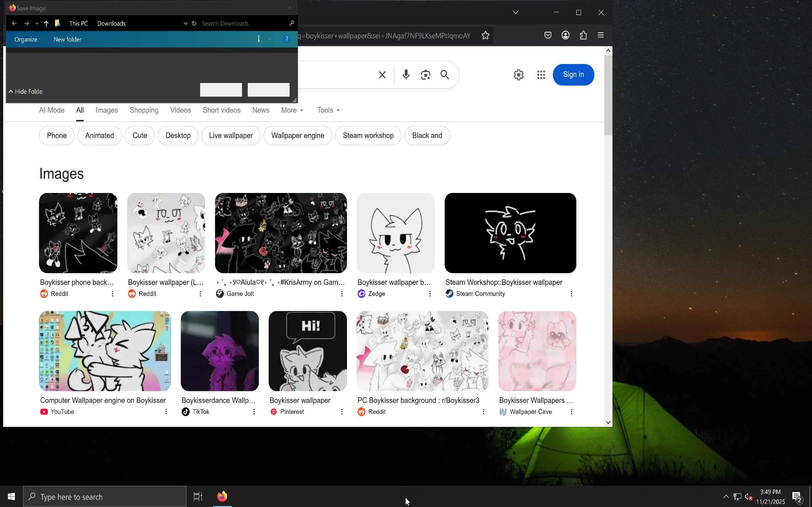812x507 pixels.
Task: Open Google Lens image search
Action: 425,74
